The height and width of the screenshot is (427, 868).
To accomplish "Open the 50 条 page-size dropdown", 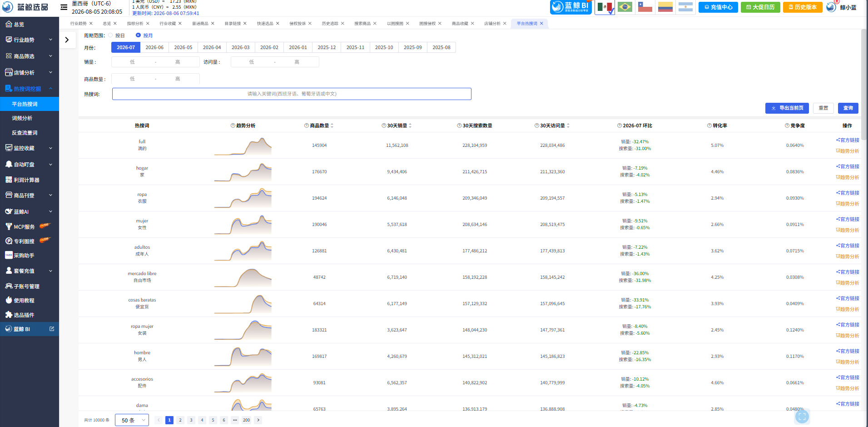I will [132, 420].
